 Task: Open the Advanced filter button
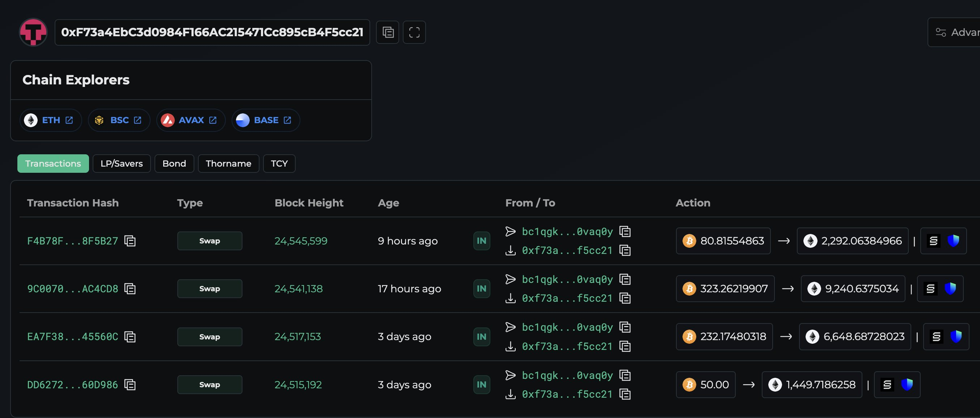(957, 32)
